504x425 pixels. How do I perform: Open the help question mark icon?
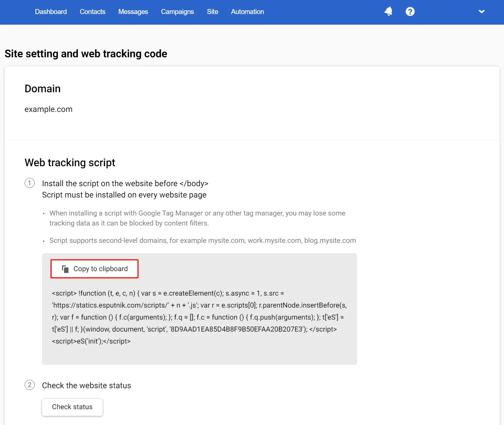(x=410, y=12)
